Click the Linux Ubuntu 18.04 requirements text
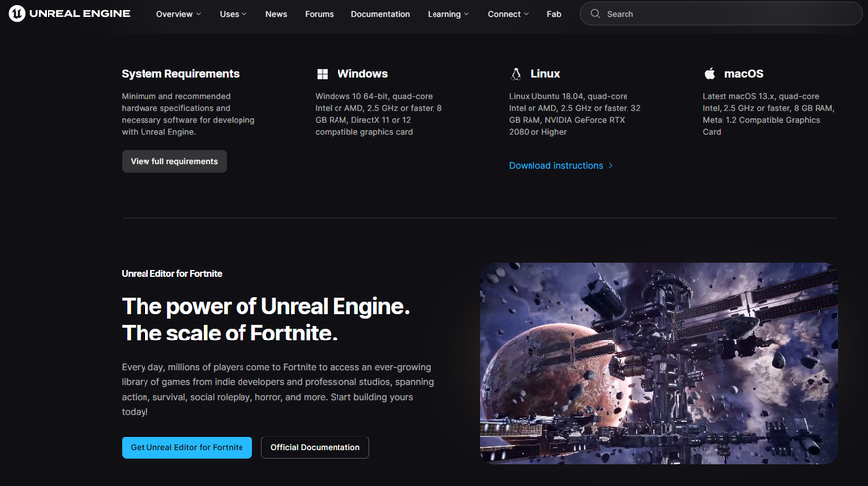 pos(575,114)
